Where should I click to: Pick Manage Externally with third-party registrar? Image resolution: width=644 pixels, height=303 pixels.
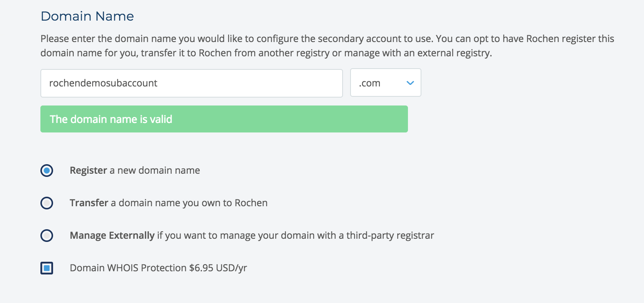[46, 236]
